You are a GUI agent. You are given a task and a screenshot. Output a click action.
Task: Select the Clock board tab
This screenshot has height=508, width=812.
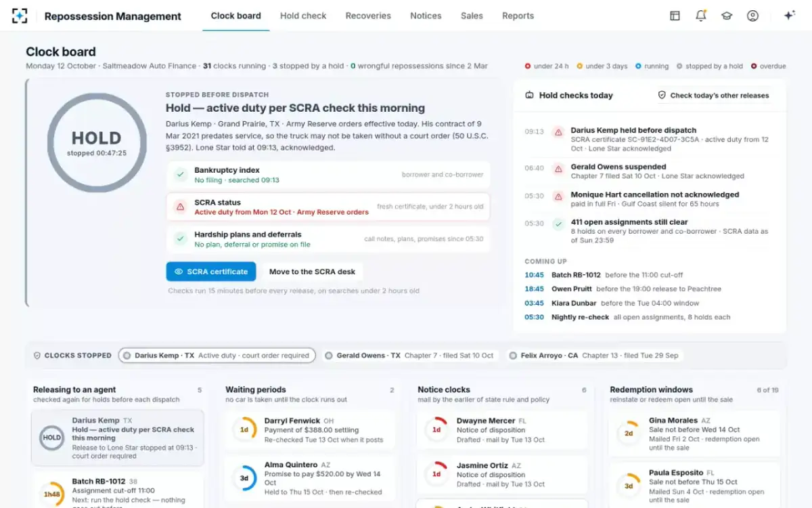235,16
